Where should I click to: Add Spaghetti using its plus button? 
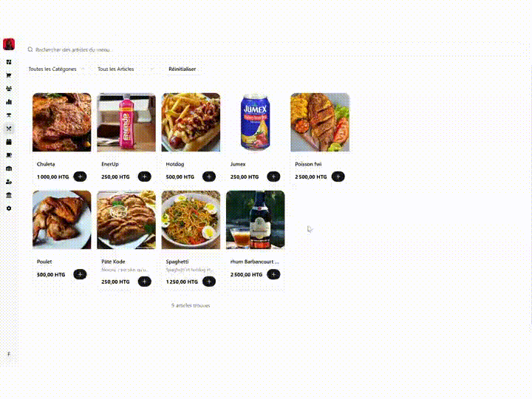209,282
